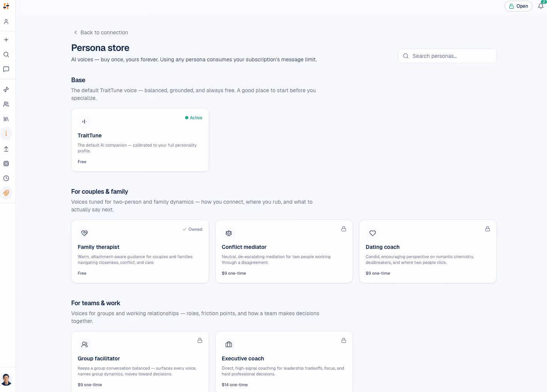
Task: Click the Open lock button at top
Action: tap(518, 6)
